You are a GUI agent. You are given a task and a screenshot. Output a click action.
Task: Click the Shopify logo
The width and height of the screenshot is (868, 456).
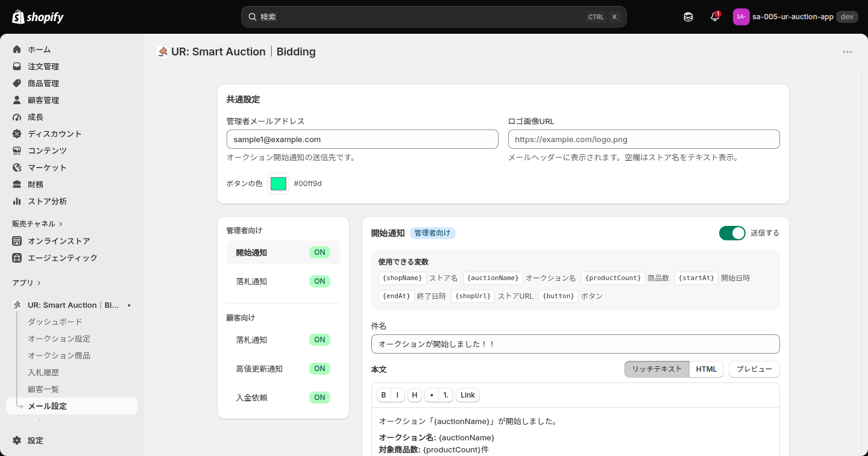pyautogui.click(x=38, y=17)
